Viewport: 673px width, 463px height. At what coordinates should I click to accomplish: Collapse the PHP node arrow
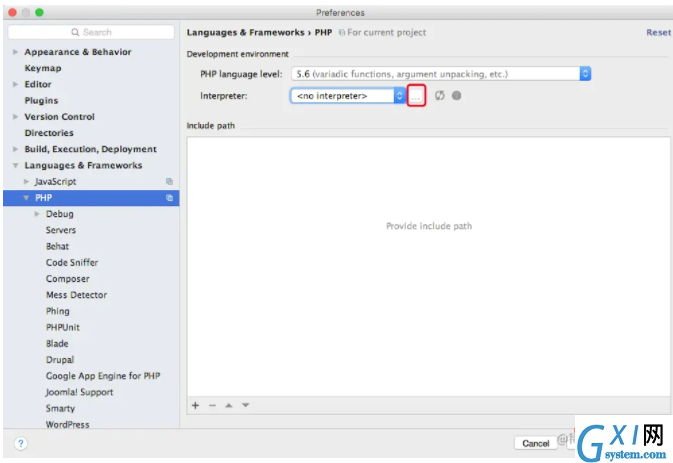coord(27,198)
